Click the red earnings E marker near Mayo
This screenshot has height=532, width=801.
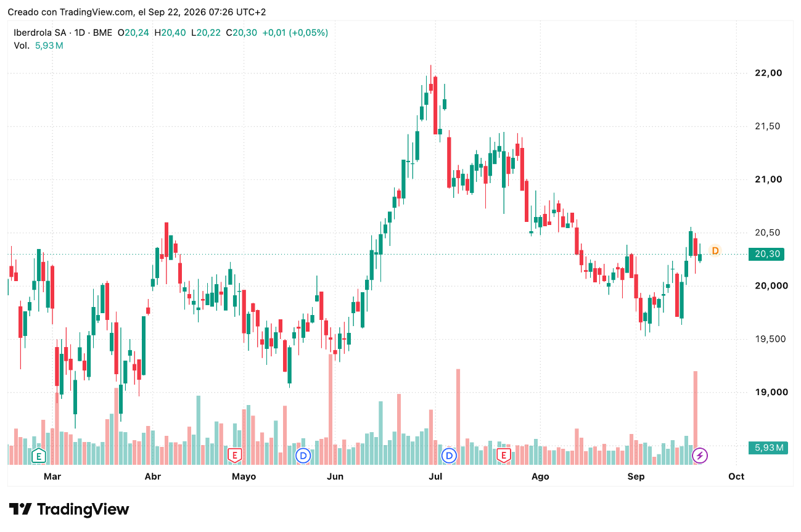(234, 456)
